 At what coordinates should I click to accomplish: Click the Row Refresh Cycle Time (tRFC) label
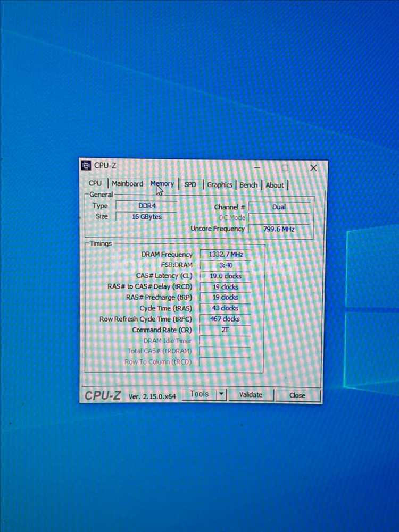(x=146, y=319)
